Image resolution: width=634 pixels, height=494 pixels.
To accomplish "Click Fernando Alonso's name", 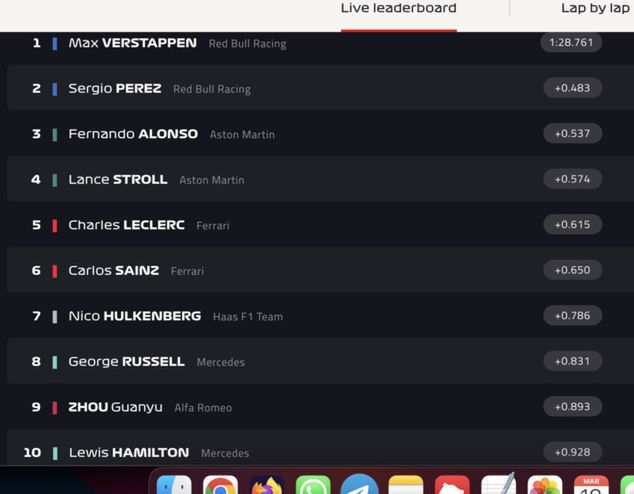I will [x=133, y=134].
